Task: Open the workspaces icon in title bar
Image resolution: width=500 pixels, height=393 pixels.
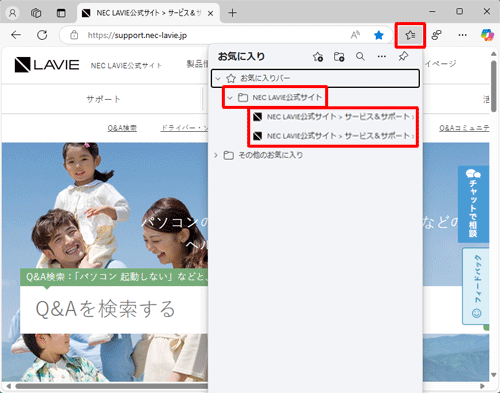Action: (x=36, y=13)
